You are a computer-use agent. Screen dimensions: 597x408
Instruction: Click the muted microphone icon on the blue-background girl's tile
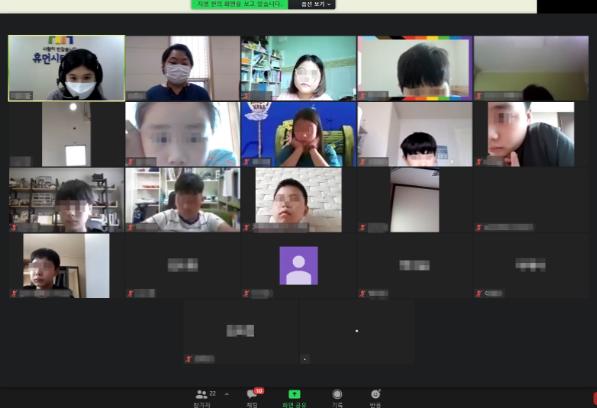click(x=246, y=162)
